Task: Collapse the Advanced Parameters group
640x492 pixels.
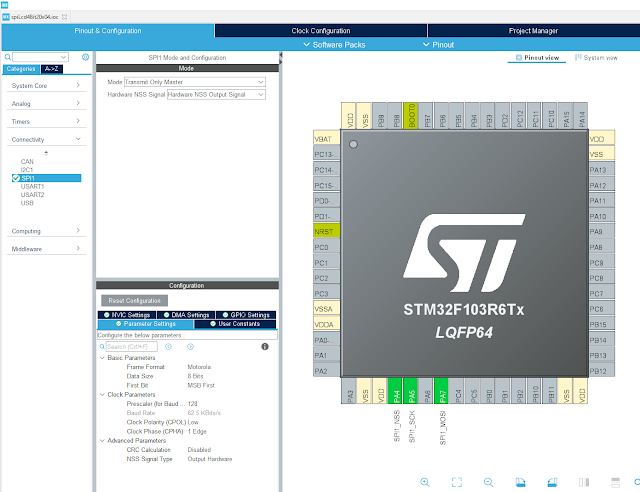Action: 102,441
